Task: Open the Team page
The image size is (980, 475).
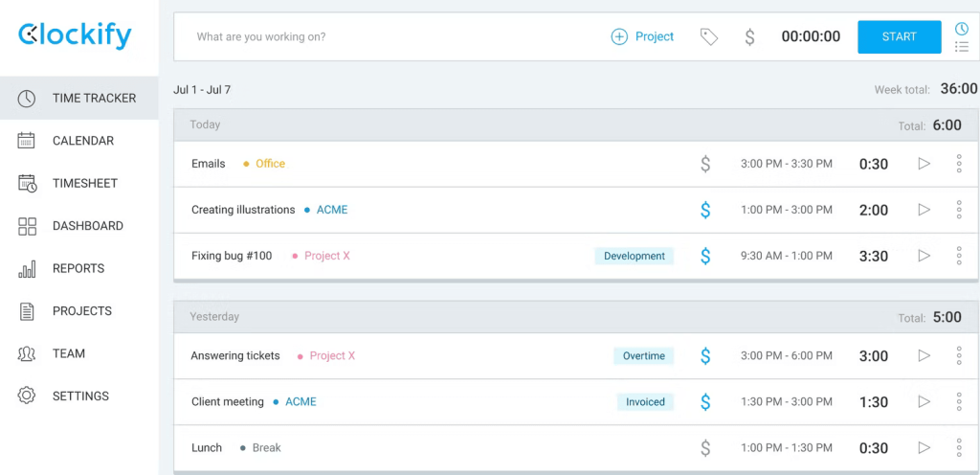Action: pyautogui.click(x=78, y=353)
